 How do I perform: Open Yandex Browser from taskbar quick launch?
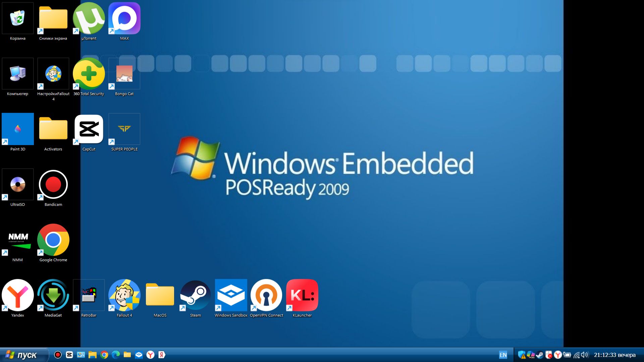point(151,355)
